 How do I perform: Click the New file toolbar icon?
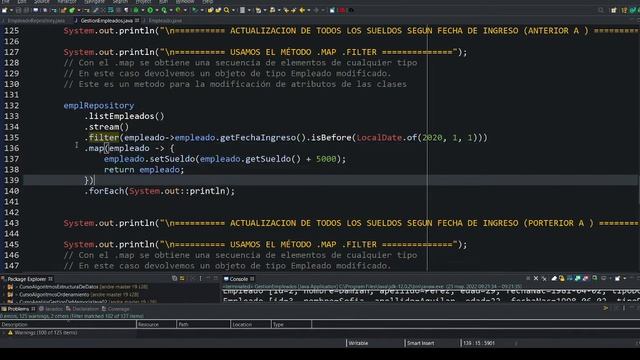pyautogui.click(x=4, y=10)
